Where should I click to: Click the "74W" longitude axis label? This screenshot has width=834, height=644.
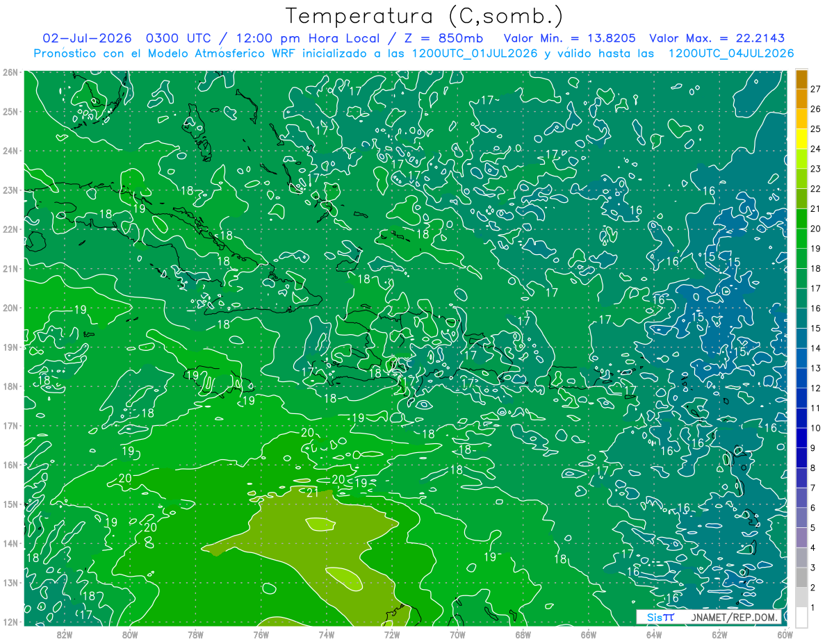pyautogui.click(x=326, y=634)
